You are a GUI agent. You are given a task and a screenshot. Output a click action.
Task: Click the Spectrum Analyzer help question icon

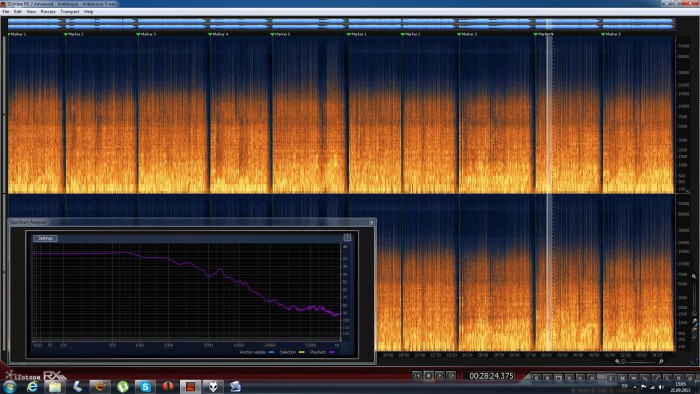pos(347,237)
